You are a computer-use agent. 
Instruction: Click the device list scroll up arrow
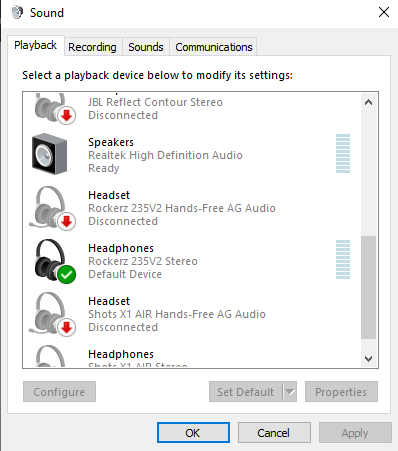point(368,102)
